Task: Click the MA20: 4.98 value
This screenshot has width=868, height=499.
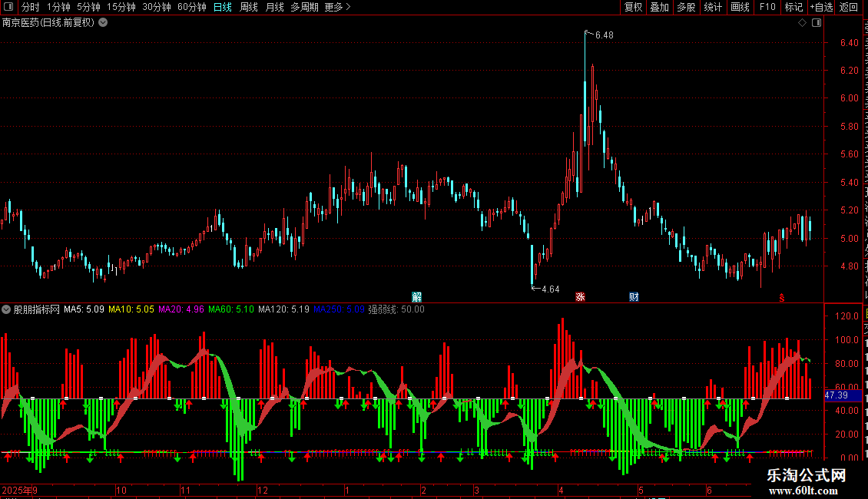Action: (181, 309)
